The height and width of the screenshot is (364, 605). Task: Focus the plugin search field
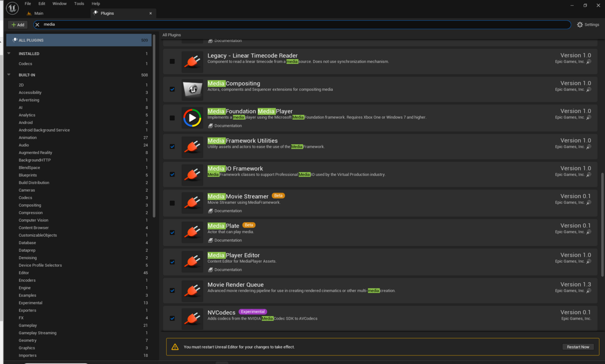pos(302,24)
